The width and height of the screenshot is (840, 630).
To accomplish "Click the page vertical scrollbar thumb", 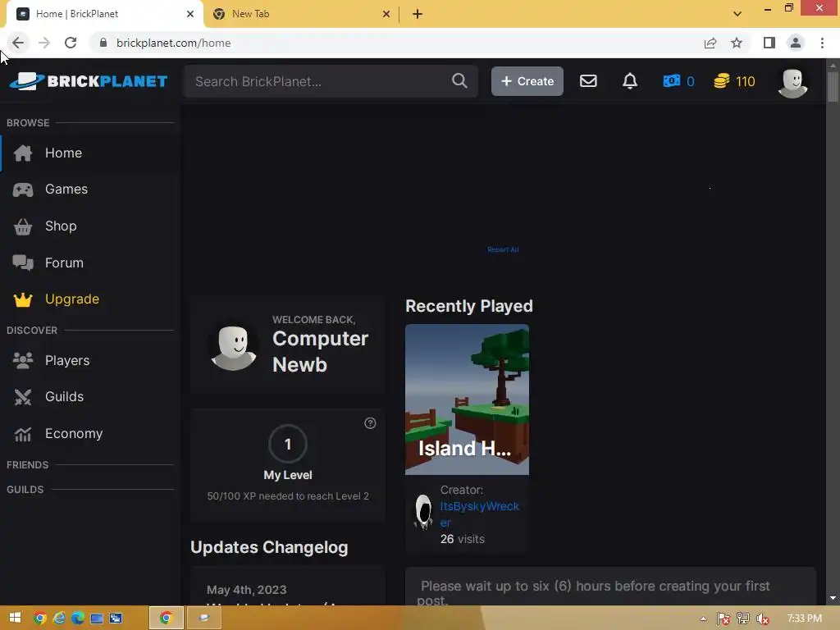I will tap(833, 86).
